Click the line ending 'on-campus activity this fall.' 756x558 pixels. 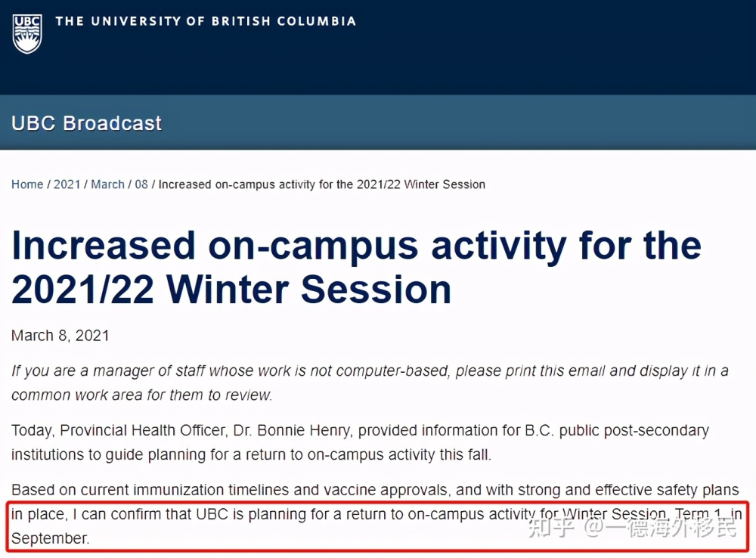click(251, 454)
